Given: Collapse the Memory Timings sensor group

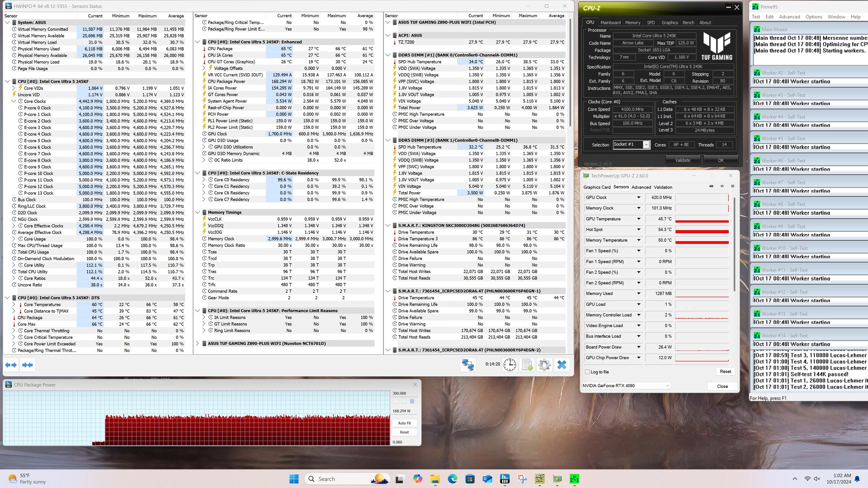Looking at the screenshot, I should [198, 212].
